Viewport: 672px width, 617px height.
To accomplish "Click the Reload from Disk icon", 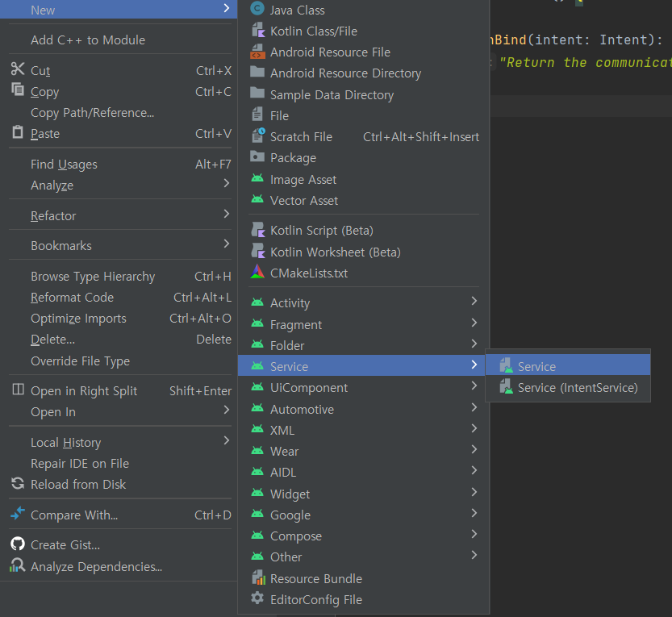I will 18,483.
